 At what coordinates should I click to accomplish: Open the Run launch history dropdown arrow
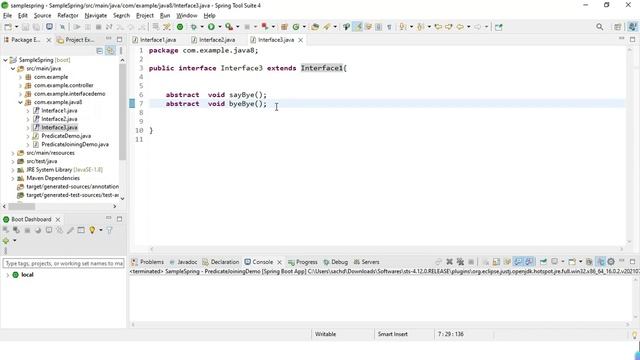pos(220,27)
